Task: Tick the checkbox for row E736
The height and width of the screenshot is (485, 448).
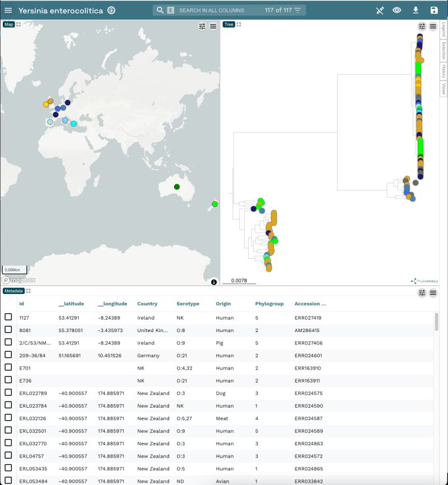Action: 8,380
